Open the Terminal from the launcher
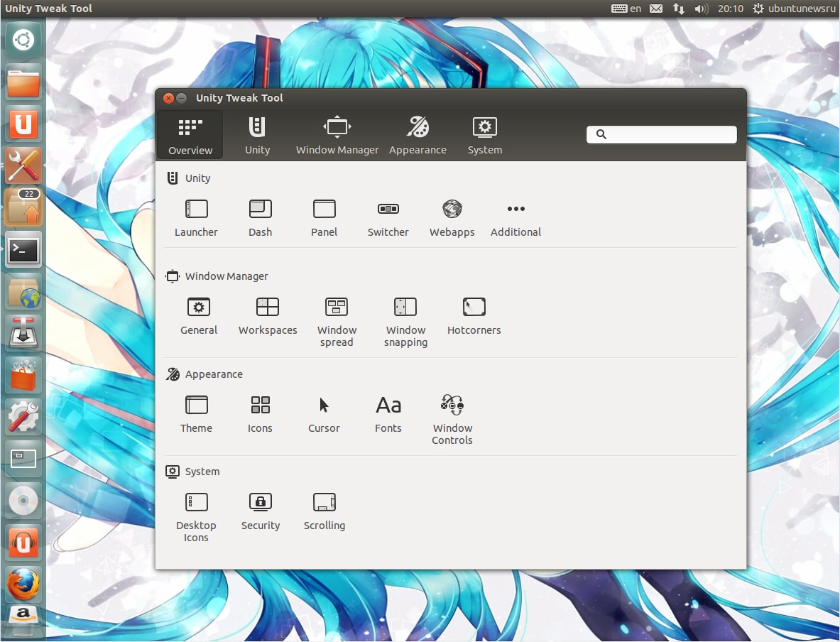Image resolution: width=840 pixels, height=642 pixels. (x=23, y=250)
